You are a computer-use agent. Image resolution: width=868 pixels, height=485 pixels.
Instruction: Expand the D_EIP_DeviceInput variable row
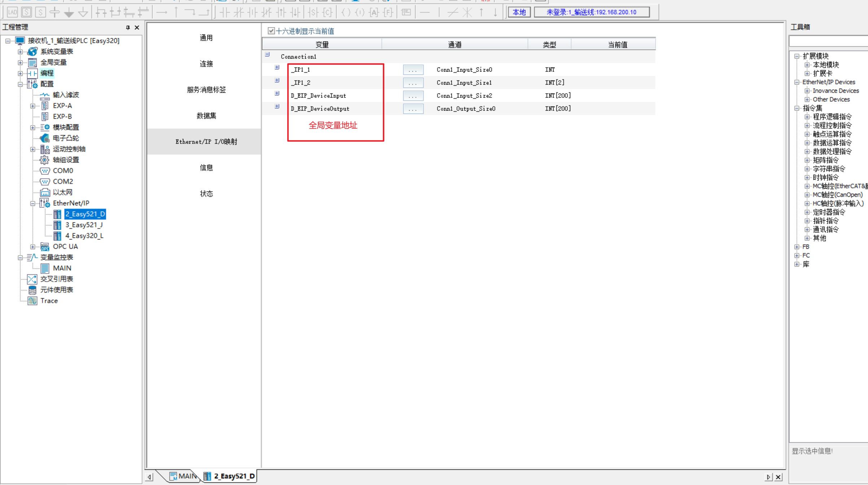click(x=277, y=94)
